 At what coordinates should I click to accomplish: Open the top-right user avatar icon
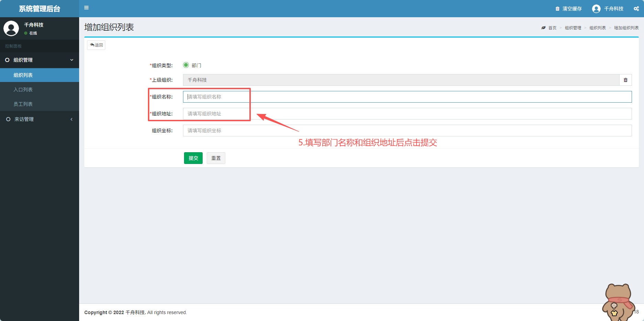596,9
